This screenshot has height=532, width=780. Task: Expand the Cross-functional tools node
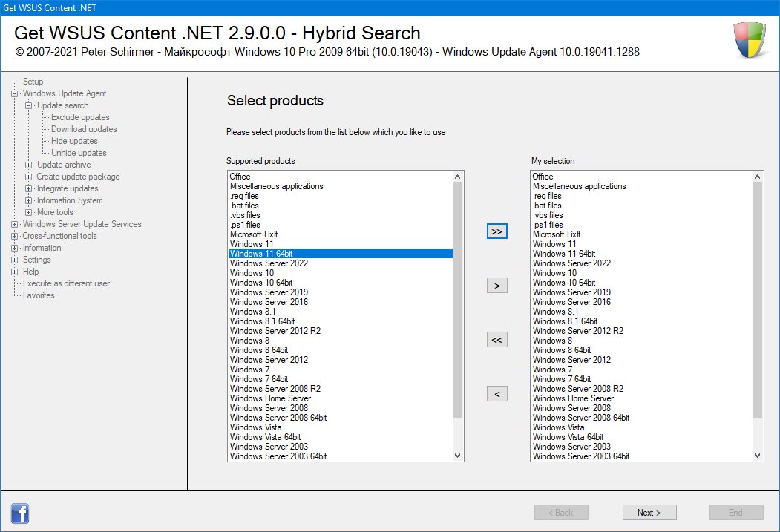click(x=14, y=236)
